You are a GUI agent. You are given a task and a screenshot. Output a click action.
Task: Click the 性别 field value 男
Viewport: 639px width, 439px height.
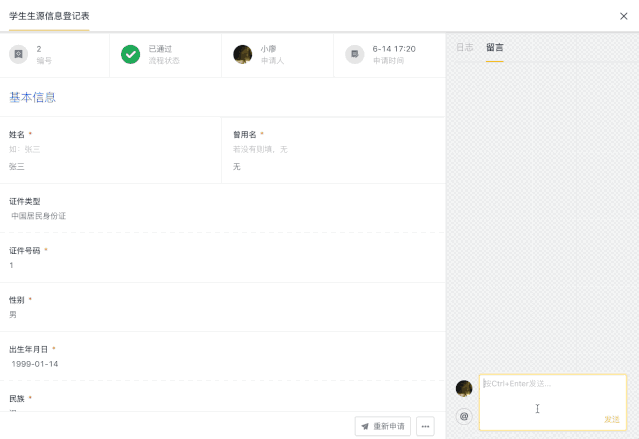coord(13,315)
